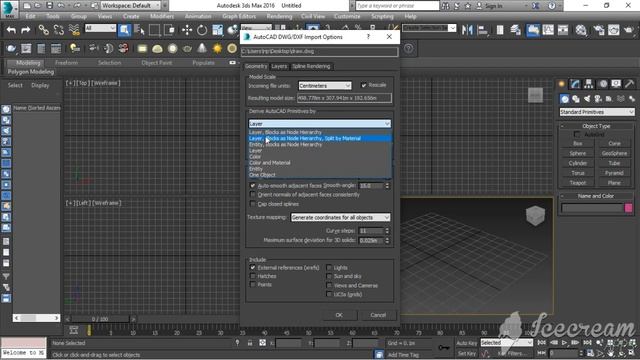The image size is (640, 360).
Task: Open the key filter Selected dropdown
Action: pos(506,342)
